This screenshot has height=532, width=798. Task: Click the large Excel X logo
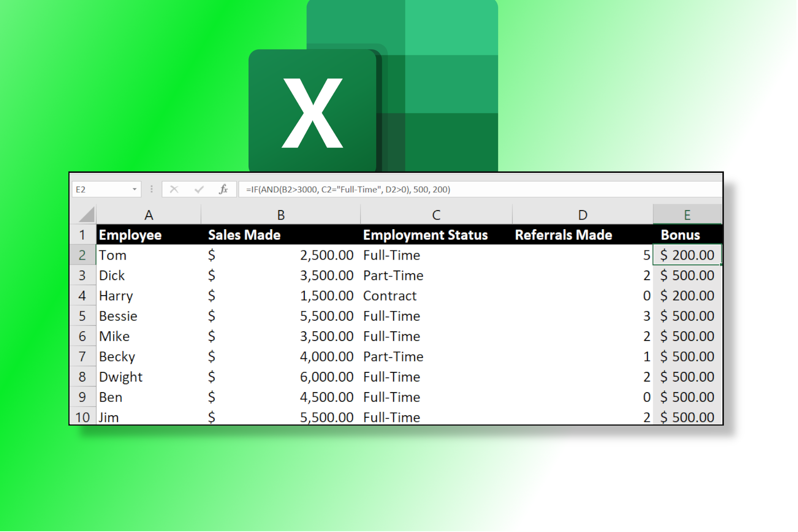pyautogui.click(x=312, y=113)
